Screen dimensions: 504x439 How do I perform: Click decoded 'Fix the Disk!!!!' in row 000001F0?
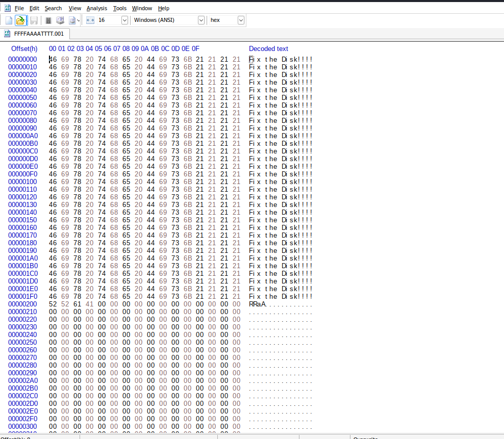click(x=281, y=297)
